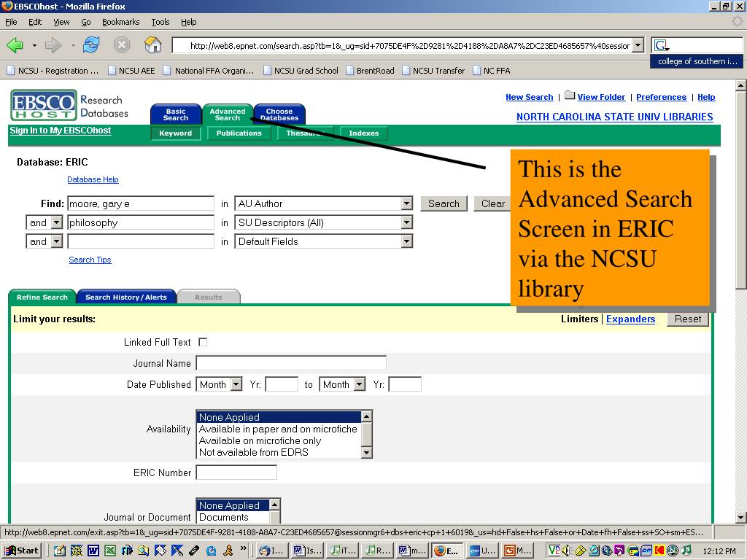Reload the page with the refresh icon
The height and width of the screenshot is (560, 747).
coord(91,44)
